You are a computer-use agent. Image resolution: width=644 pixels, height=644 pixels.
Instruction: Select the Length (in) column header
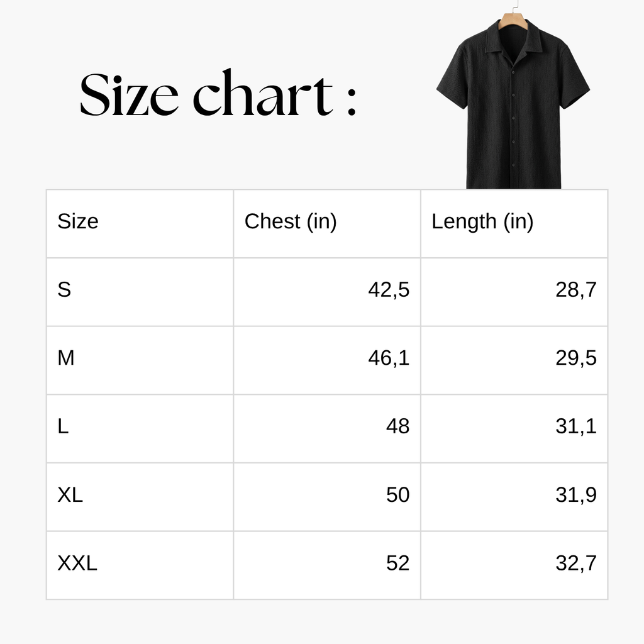click(482, 221)
